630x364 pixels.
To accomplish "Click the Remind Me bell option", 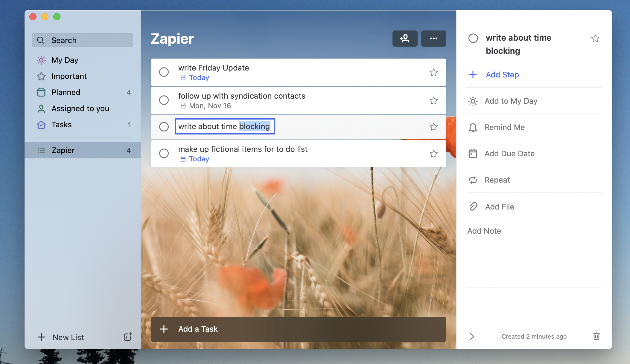I will (x=505, y=127).
